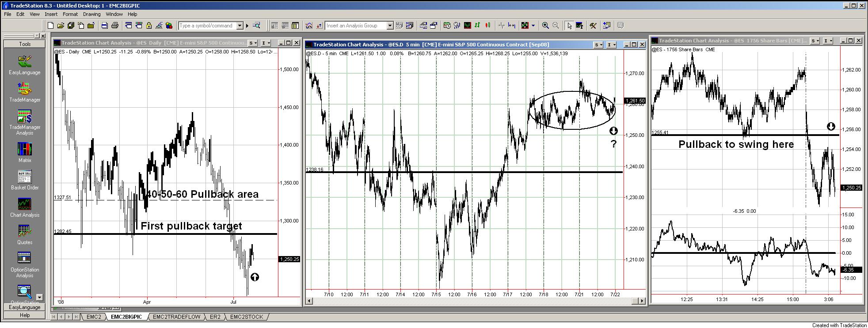Click the Format Time/Schedule clock icon

[447, 26]
